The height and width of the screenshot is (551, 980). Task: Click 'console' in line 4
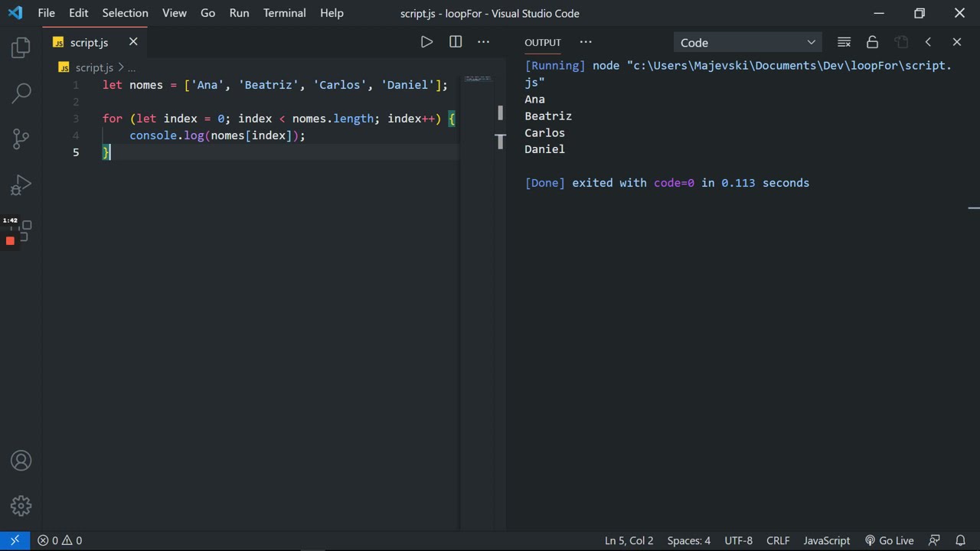coord(153,135)
